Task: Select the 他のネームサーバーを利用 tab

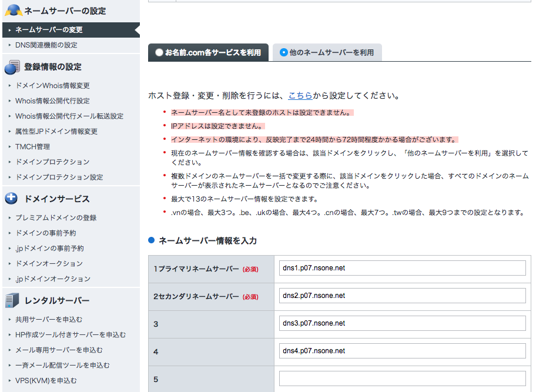Action: [x=329, y=52]
